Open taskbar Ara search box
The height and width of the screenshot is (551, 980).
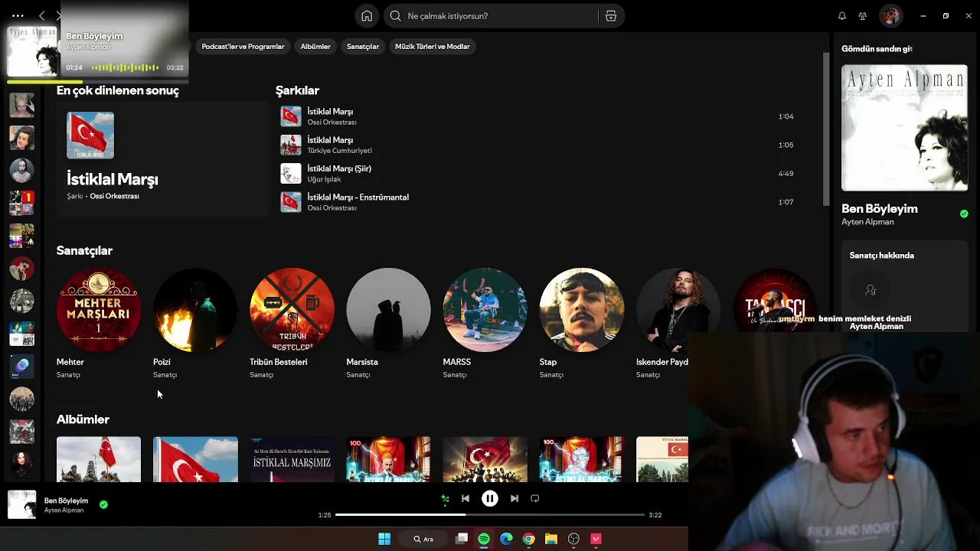point(423,539)
